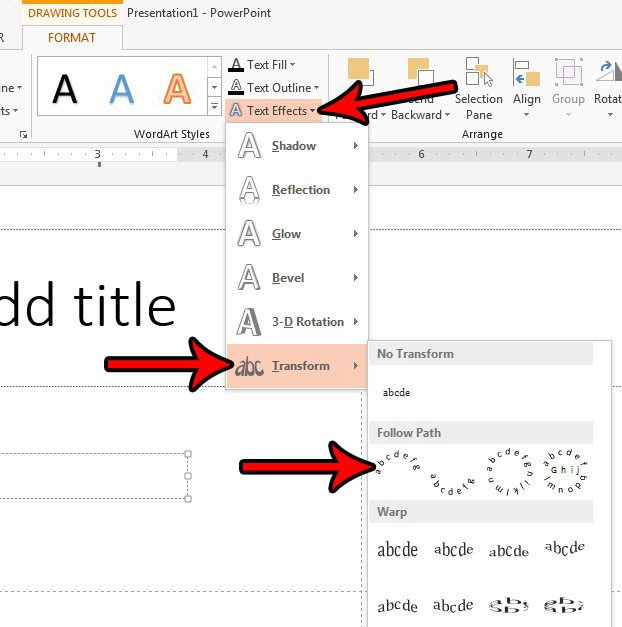
Task: Click the middle-right sizing handle of the subtitle box
Action: pos(188,476)
